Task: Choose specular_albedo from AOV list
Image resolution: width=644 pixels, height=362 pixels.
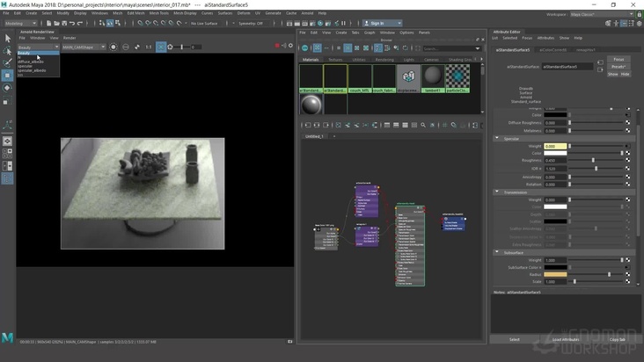Action: point(32,70)
